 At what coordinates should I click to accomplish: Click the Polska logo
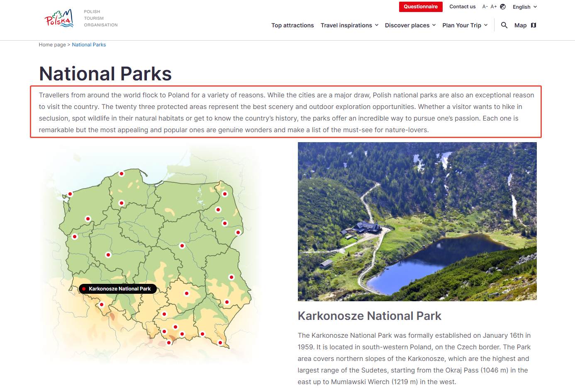59,19
